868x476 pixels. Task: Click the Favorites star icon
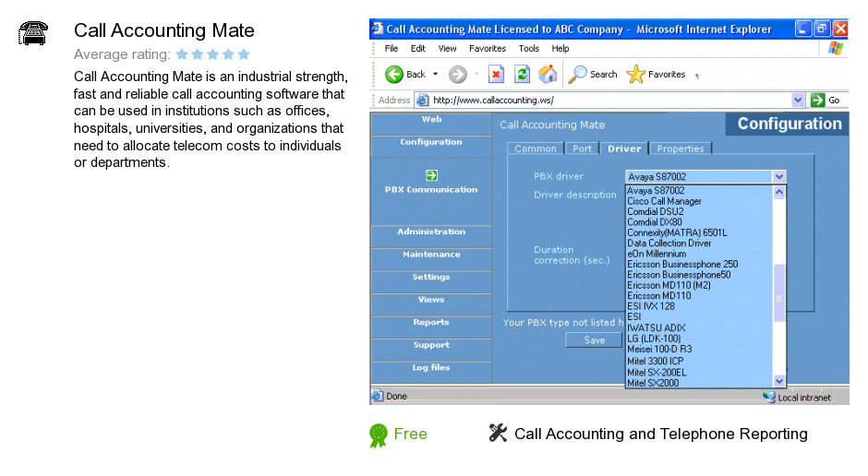(635, 74)
